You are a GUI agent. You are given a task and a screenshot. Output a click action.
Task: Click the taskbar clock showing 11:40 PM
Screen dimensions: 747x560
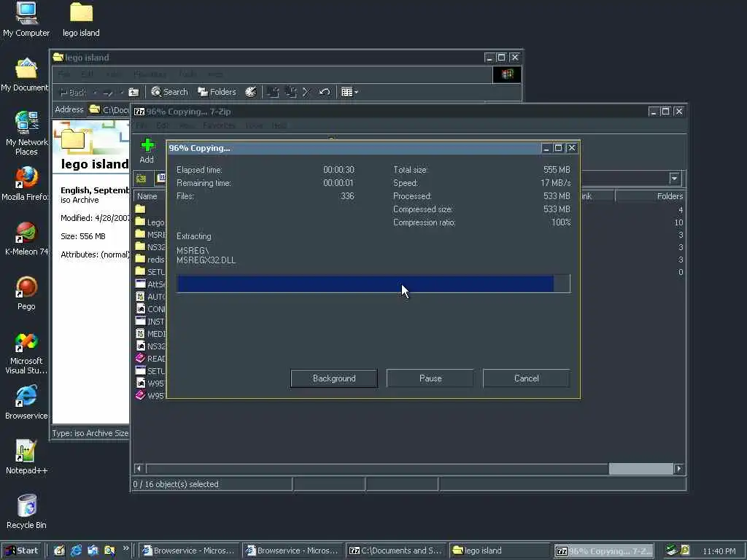(x=719, y=551)
